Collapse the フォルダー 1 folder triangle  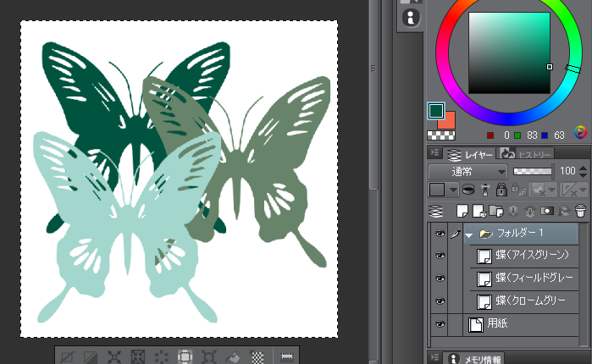click(x=469, y=235)
